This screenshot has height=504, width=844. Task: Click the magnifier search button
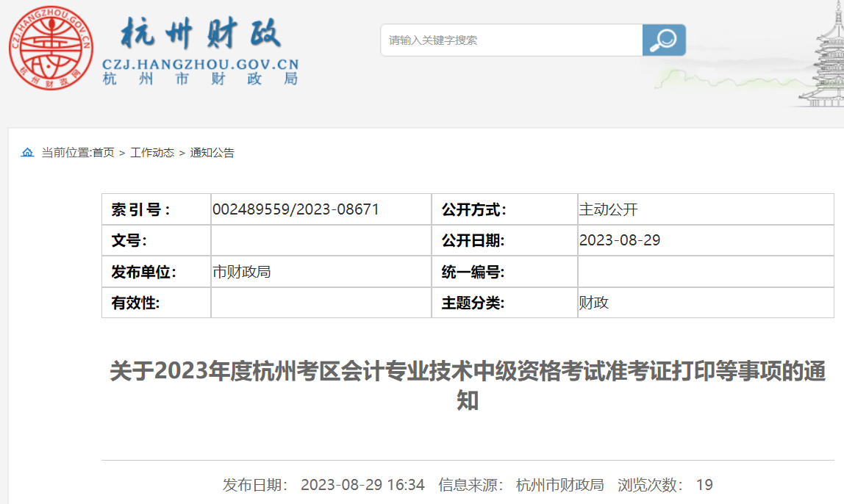point(664,40)
